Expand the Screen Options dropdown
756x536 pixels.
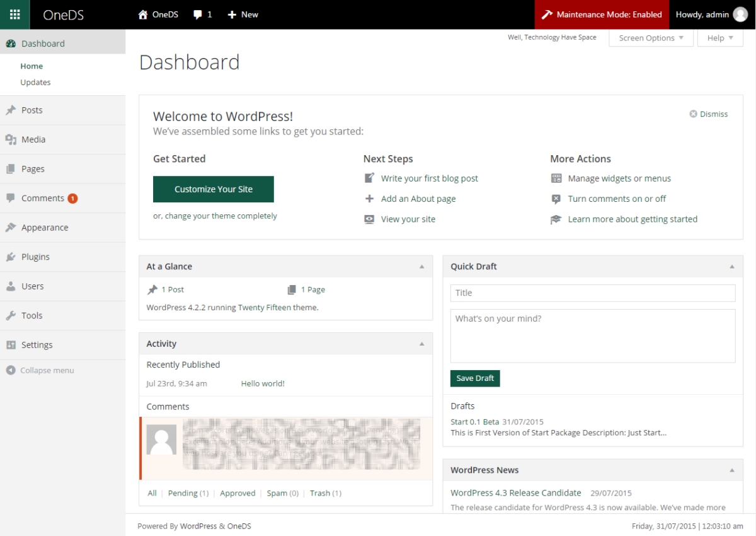[x=651, y=38]
